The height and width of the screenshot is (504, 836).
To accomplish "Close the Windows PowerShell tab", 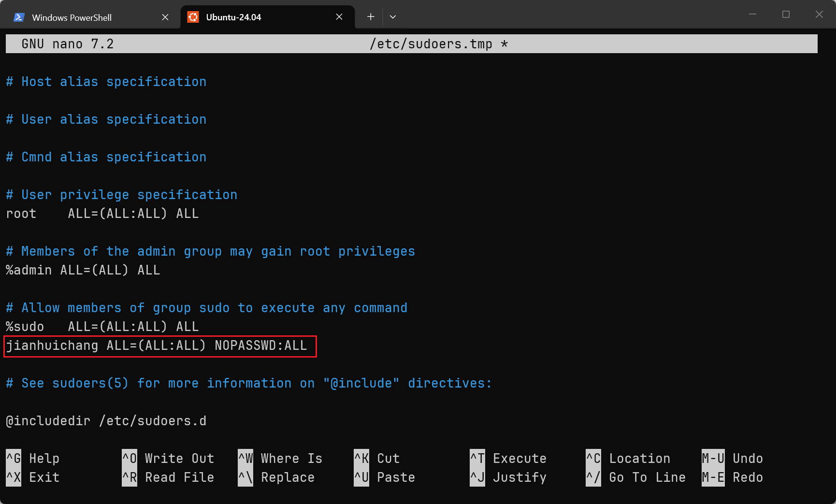I will pyautogui.click(x=165, y=17).
